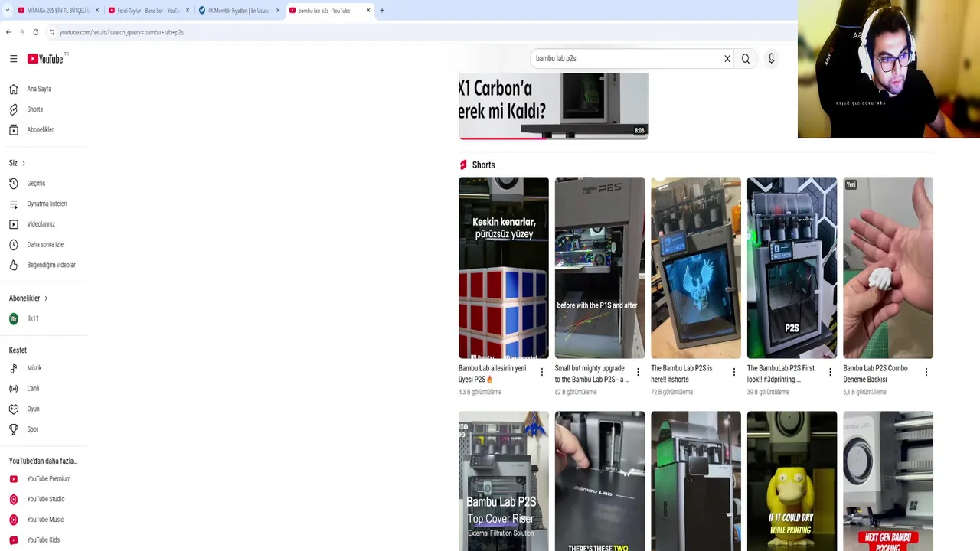Click the Shorts shelf heading in results
This screenshot has width=980, height=551.
[x=483, y=165]
